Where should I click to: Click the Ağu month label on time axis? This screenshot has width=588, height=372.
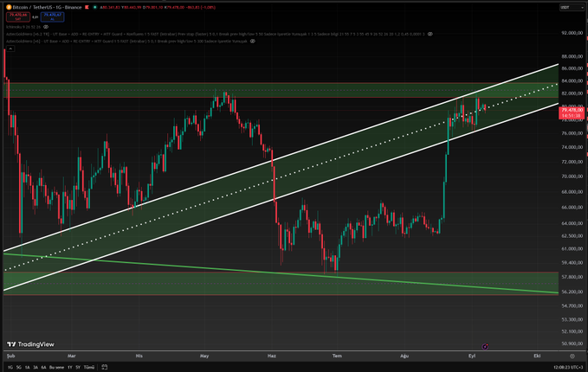point(404,356)
